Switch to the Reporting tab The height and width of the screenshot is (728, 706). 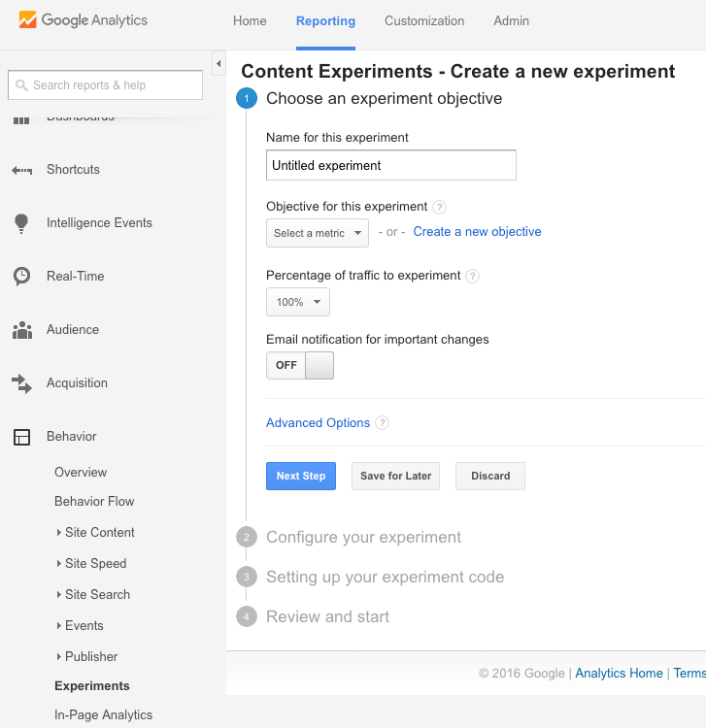pyautogui.click(x=325, y=21)
